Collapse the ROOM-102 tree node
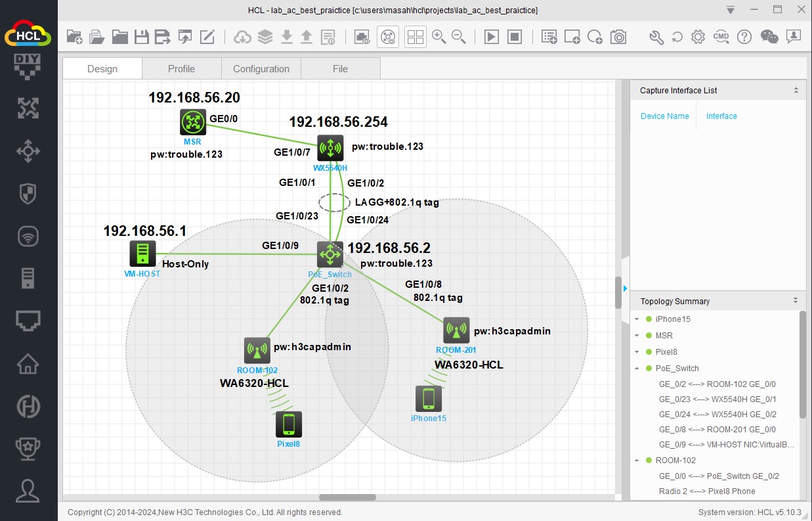812x521 pixels. (x=636, y=461)
